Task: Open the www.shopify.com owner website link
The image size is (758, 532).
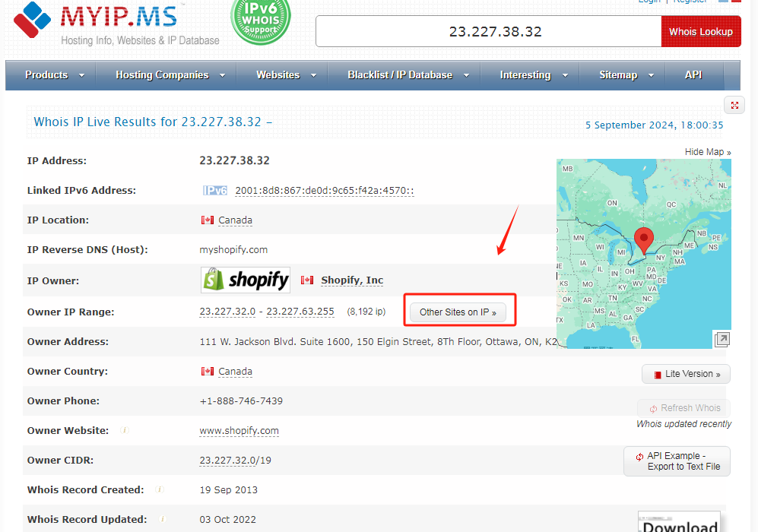Action: (x=239, y=431)
